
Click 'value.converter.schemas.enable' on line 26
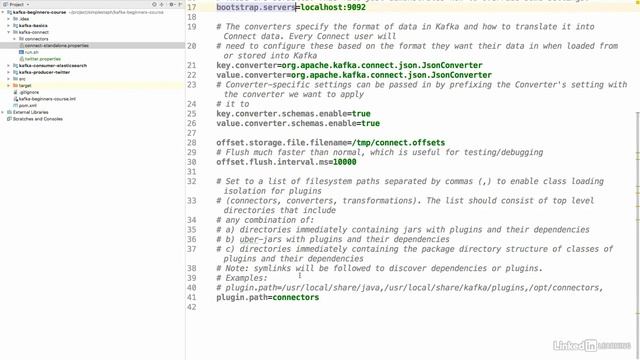(286, 123)
